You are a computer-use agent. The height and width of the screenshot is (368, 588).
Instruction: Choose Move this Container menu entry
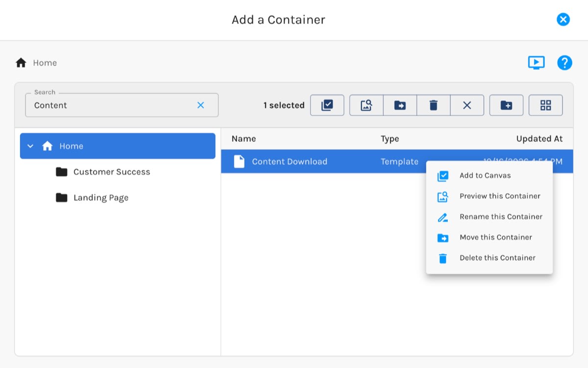[x=490, y=237]
